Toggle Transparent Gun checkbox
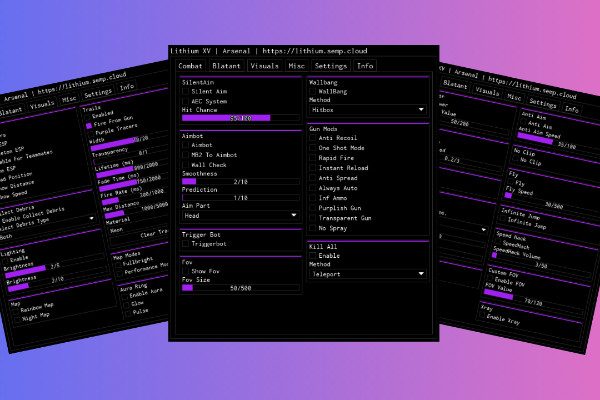The height and width of the screenshot is (400, 600). (313, 218)
